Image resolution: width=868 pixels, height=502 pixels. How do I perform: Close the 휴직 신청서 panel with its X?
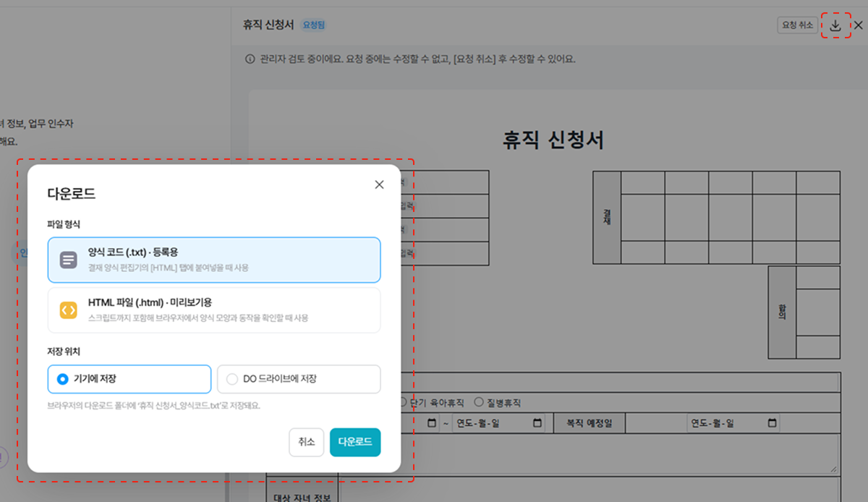[x=859, y=25]
